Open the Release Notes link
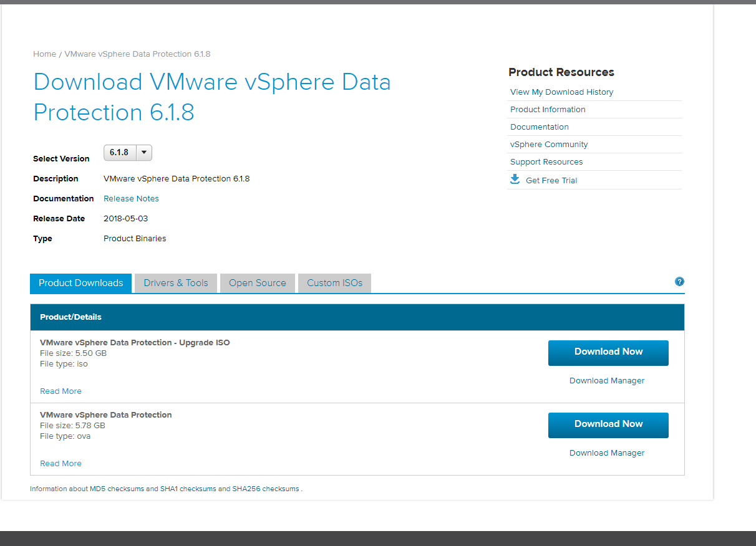This screenshot has width=756, height=546. coord(131,199)
